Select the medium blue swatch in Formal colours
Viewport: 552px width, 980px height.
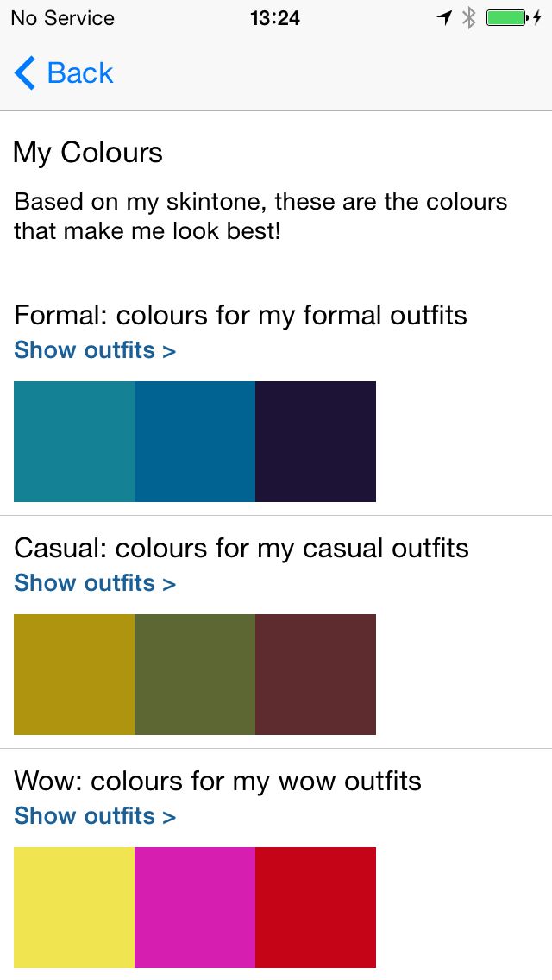194,441
